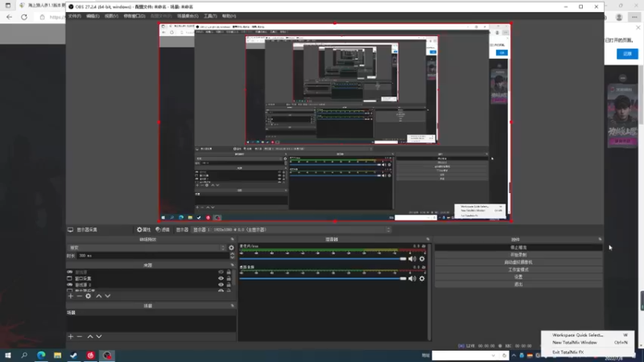
Task: Adjust the 麦克风/Aux volume slider
Action: 323,259
